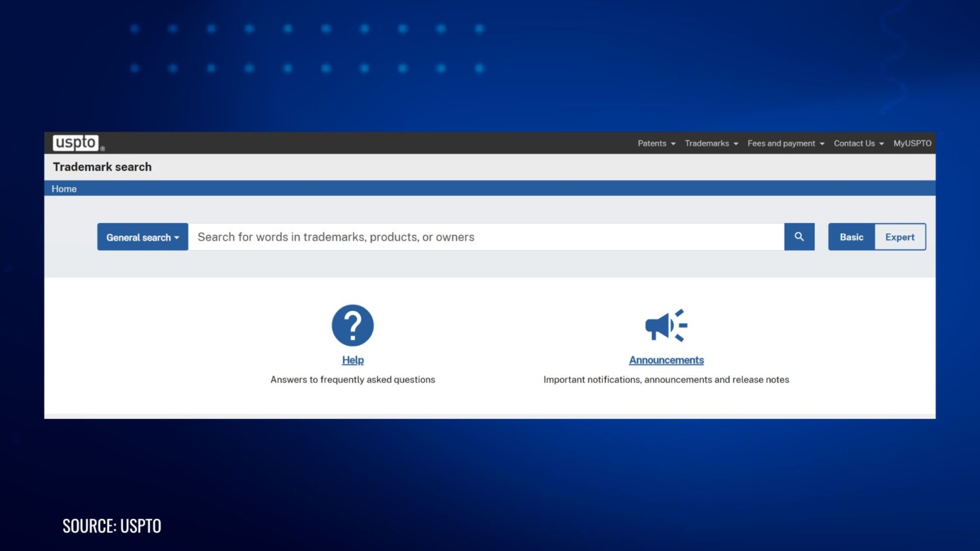
Task: Click the Announcements megaphone icon
Action: [665, 324]
